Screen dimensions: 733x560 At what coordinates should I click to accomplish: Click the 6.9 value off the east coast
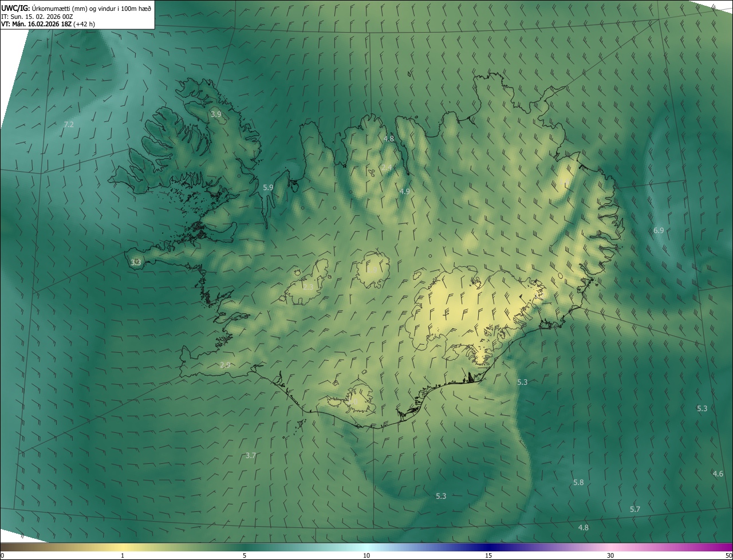(659, 230)
